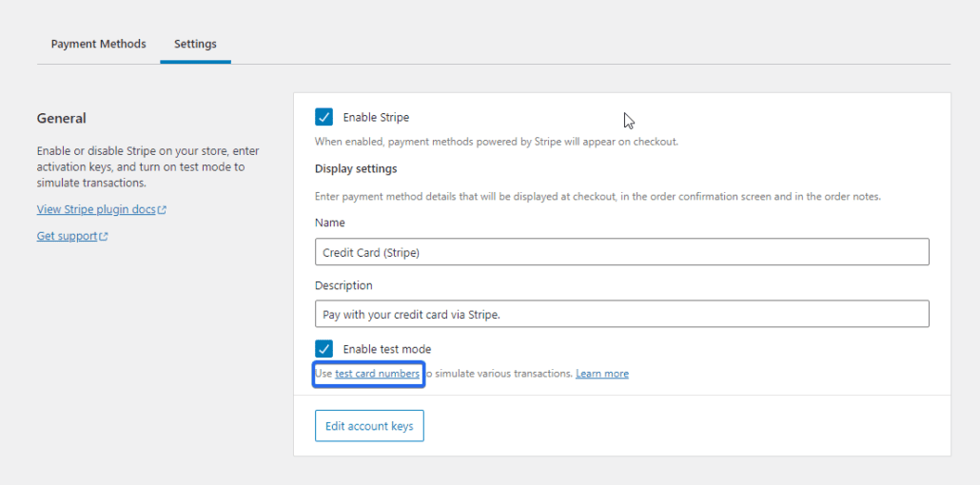Focus the Description text field
The height and width of the screenshot is (485, 980).
[x=622, y=314]
